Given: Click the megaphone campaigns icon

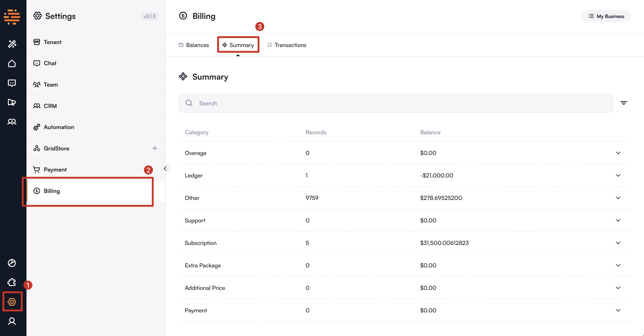Looking at the screenshot, I should tap(12, 102).
